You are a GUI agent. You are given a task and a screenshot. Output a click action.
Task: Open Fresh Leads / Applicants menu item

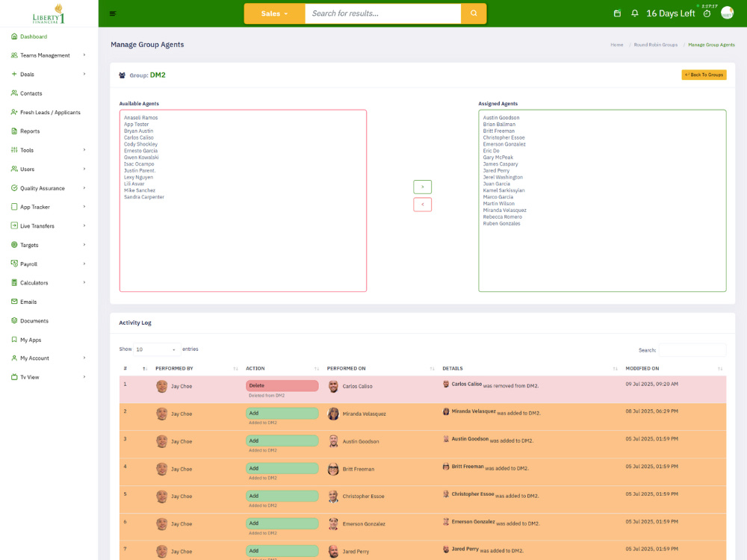point(50,113)
